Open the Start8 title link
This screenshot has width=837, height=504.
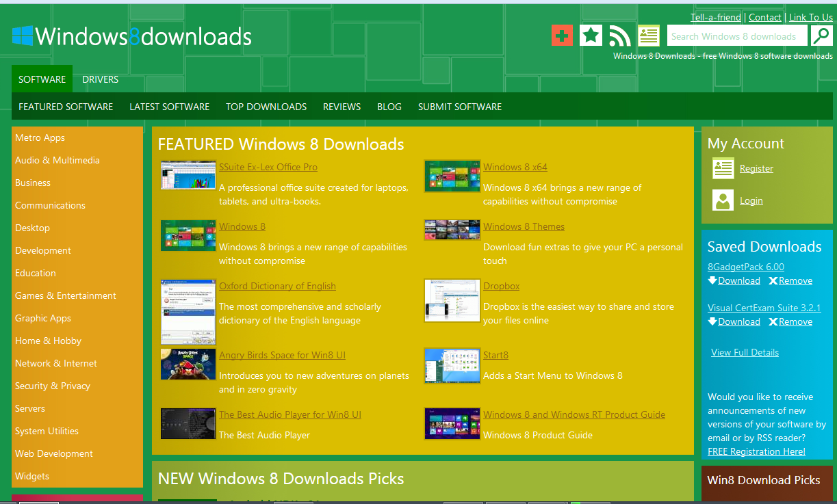(495, 355)
